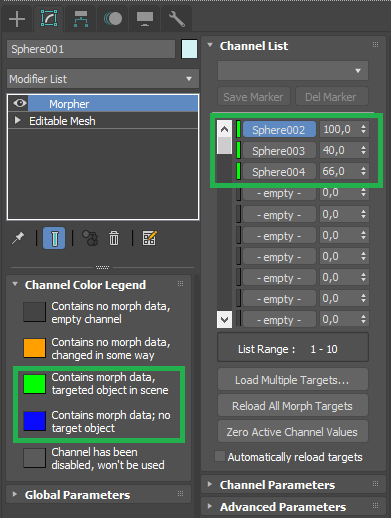Collapse the Channel Color Legend rollout

click(x=15, y=284)
